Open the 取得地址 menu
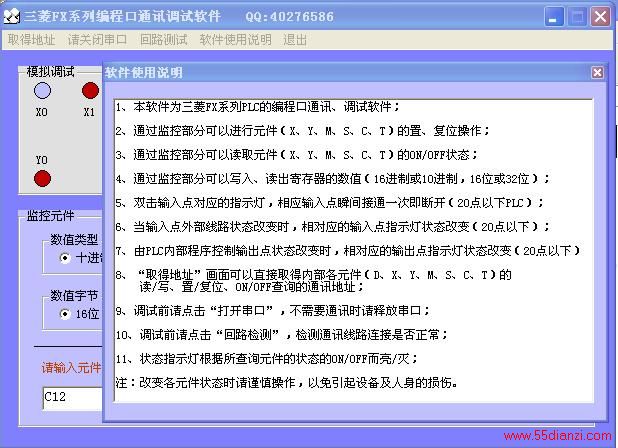This screenshot has width=618, height=448. coord(31,39)
